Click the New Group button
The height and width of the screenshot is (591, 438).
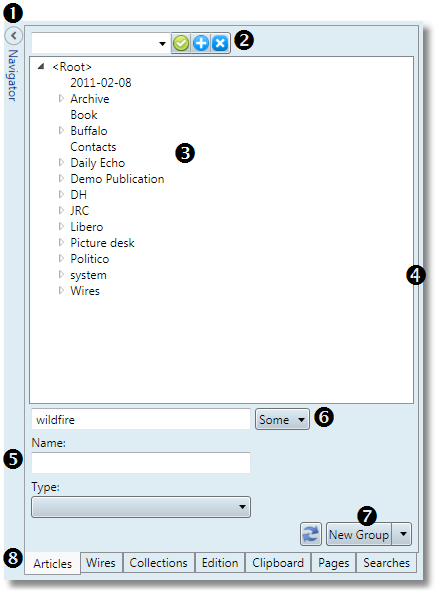pos(359,534)
